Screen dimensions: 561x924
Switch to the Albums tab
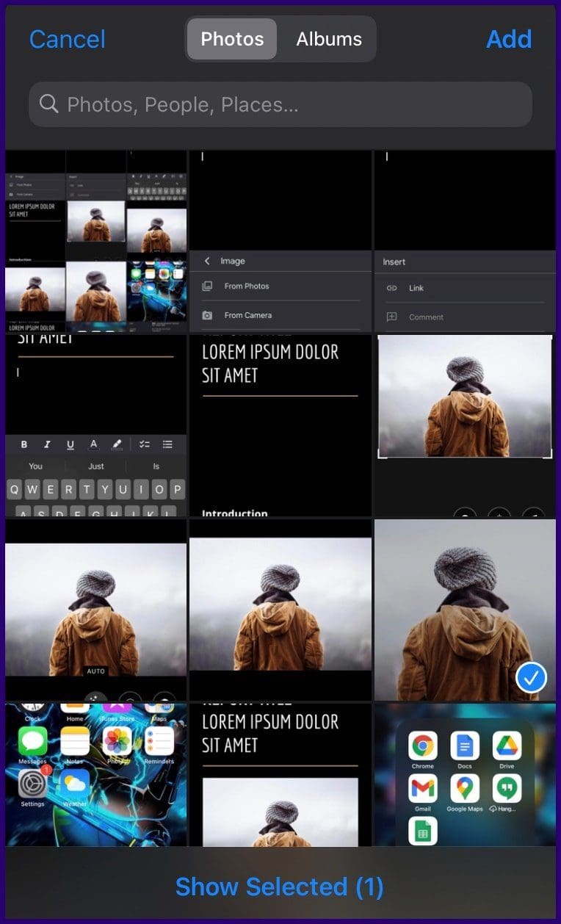(x=329, y=39)
